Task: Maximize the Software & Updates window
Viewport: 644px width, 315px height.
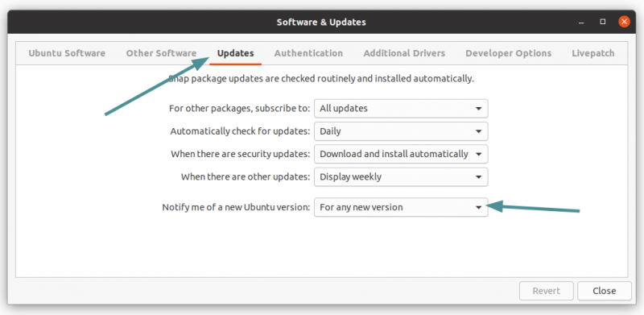Action: (602, 23)
